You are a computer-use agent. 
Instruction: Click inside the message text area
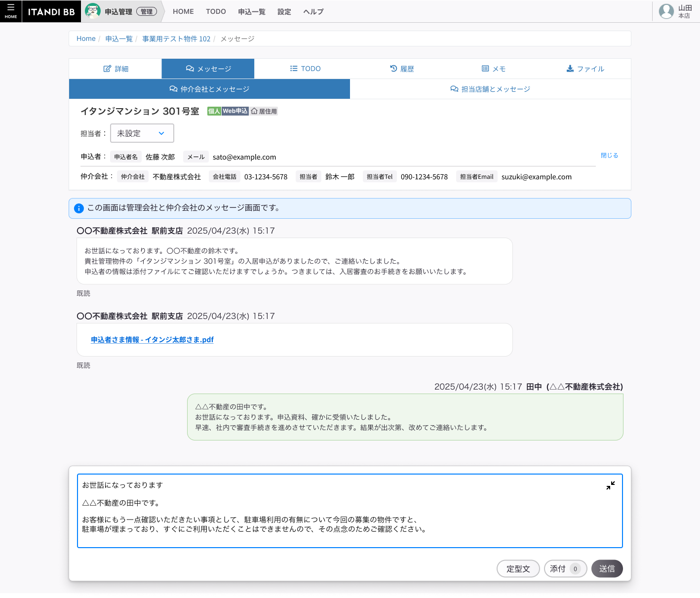(x=350, y=511)
